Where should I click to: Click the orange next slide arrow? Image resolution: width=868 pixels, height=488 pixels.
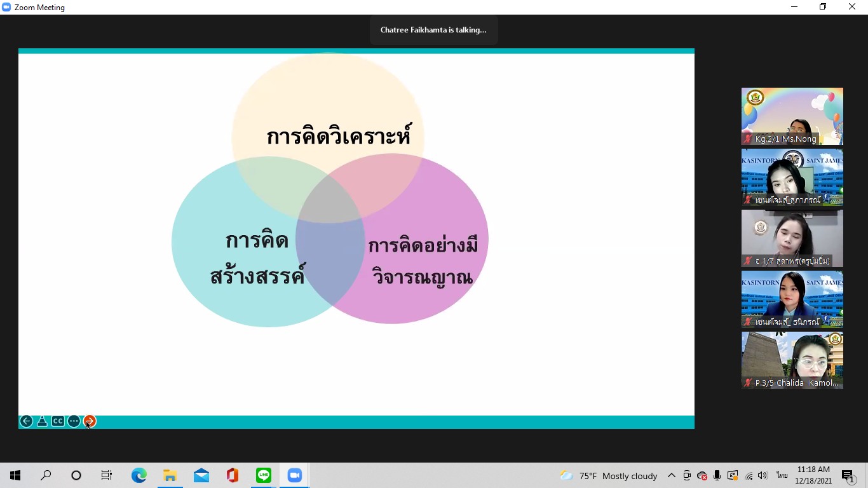[90, 421]
